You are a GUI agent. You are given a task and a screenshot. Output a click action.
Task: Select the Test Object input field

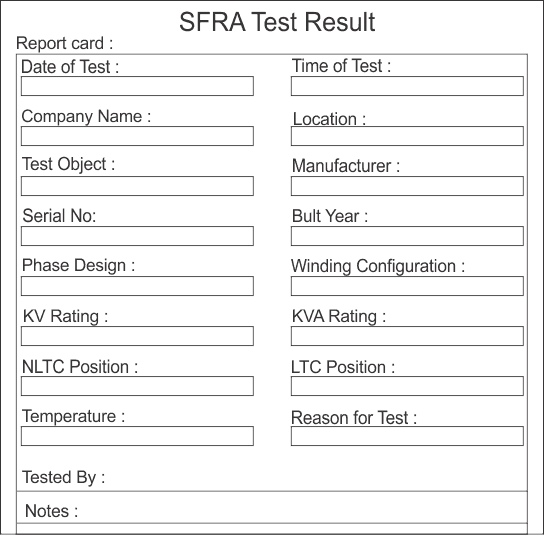pos(137,186)
